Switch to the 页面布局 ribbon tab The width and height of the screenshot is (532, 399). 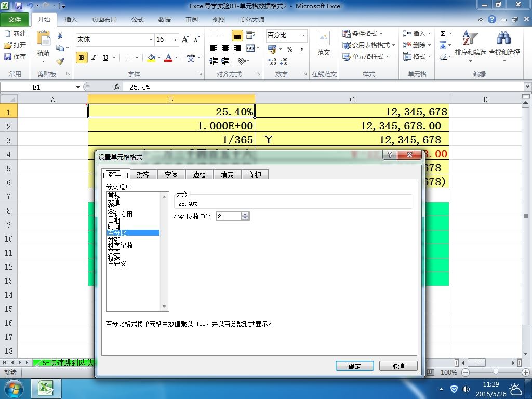coord(104,20)
